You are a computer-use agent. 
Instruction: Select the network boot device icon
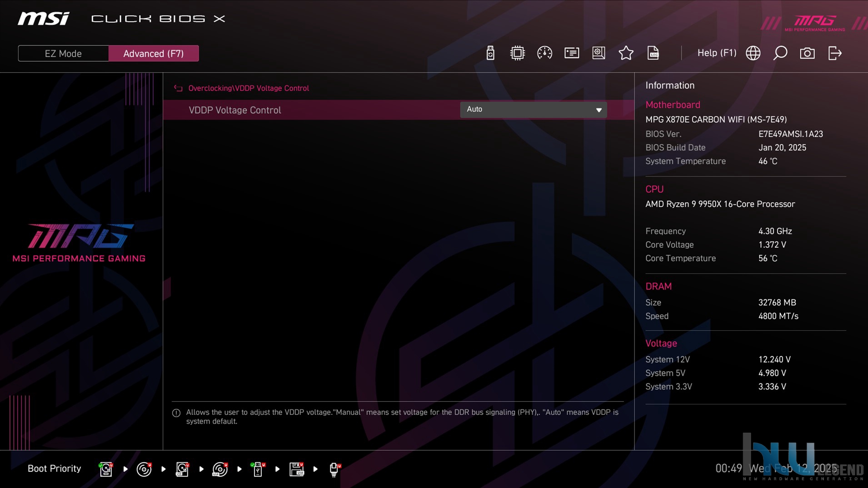pyautogui.click(x=334, y=469)
